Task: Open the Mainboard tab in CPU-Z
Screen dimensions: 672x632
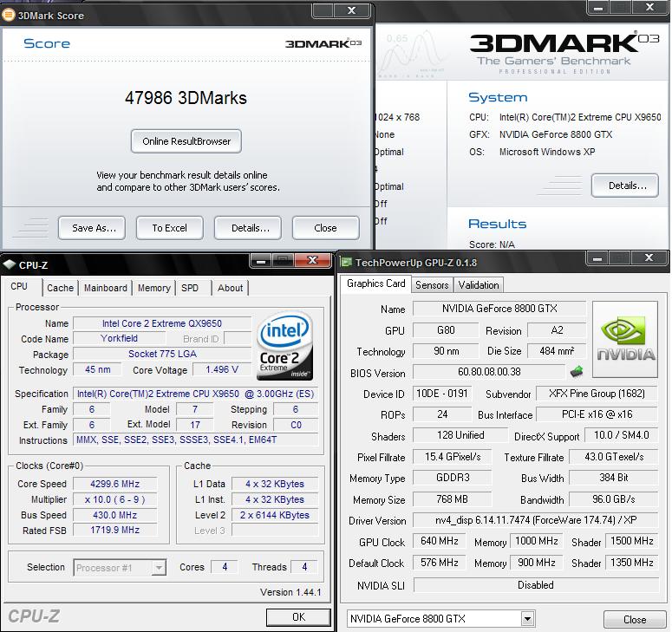Action: (106, 288)
